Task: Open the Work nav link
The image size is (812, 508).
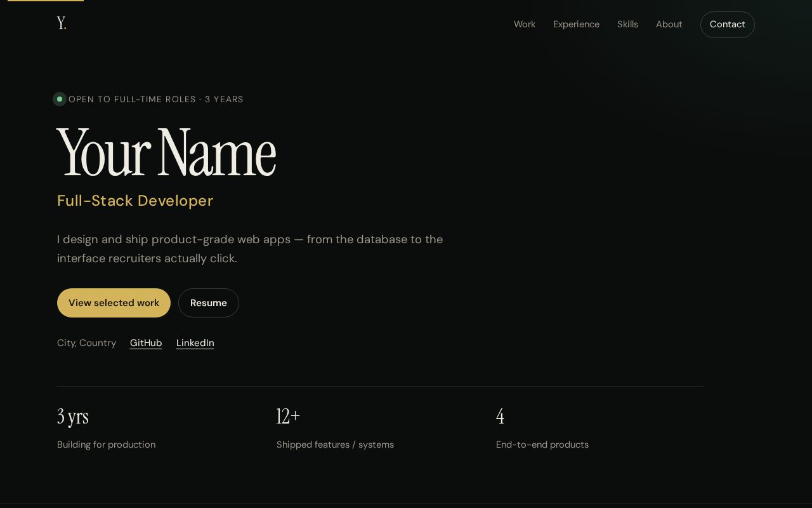Action: click(525, 24)
